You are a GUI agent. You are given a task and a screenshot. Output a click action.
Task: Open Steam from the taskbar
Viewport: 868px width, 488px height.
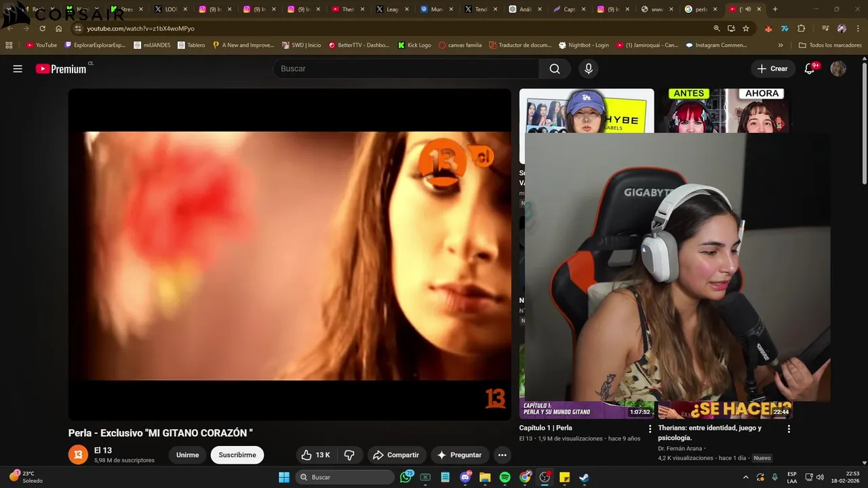tap(584, 477)
